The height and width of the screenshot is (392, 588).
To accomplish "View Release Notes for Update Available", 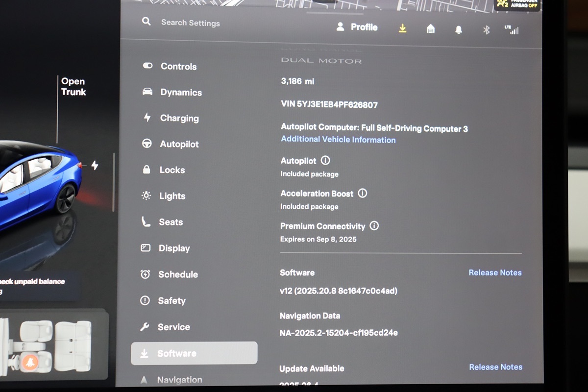I will (x=495, y=367).
